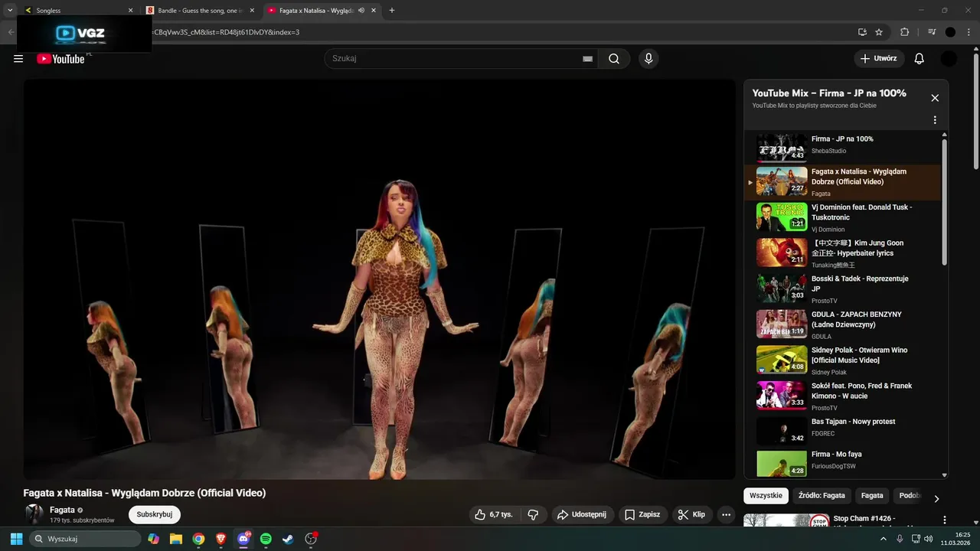Image resolution: width=980 pixels, height=551 pixels.
Task: Mute the Fagata x Natalisa tab audio
Action: pyautogui.click(x=361, y=11)
